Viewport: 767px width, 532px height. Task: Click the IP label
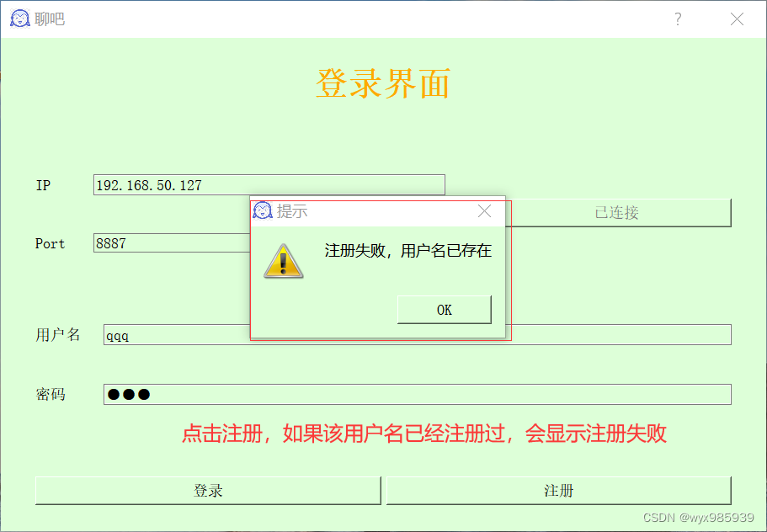[43, 185]
